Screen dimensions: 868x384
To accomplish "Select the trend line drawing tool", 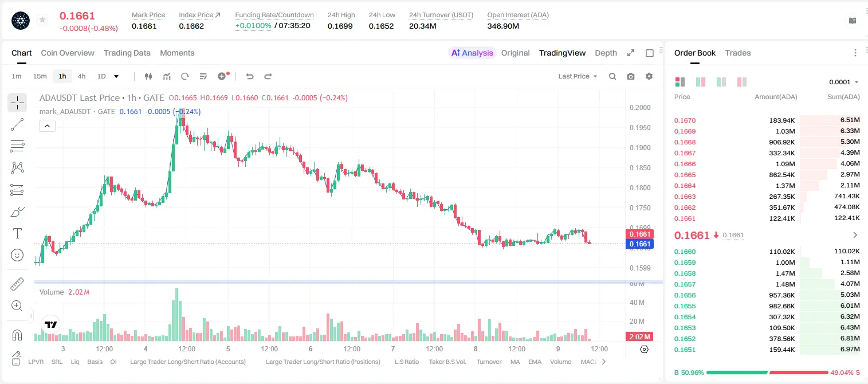I will click(17, 124).
